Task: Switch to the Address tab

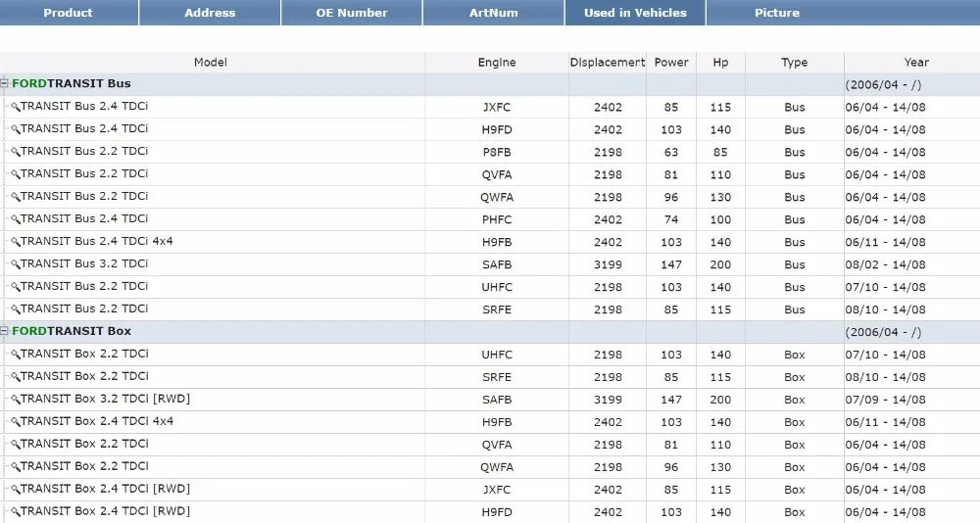Action: (210, 13)
